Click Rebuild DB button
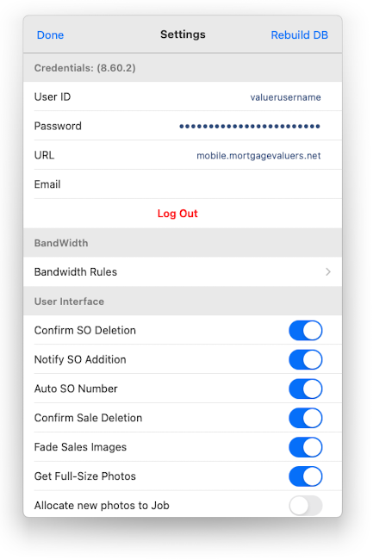Image resolution: width=392 pixels, height=560 pixels. pyautogui.click(x=299, y=35)
